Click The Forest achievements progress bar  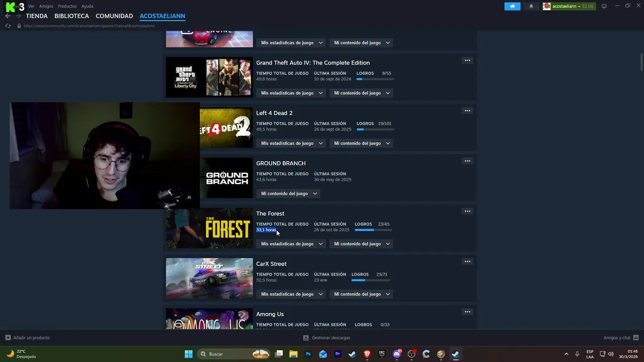373,230
